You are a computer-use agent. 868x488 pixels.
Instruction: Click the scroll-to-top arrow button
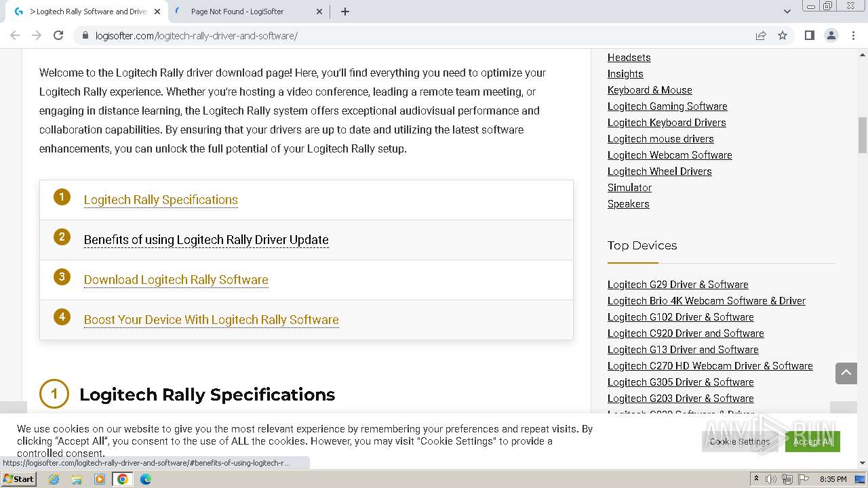click(846, 373)
